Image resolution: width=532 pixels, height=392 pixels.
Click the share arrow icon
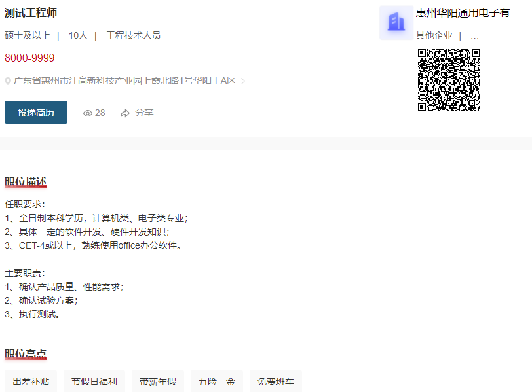tap(125, 113)
